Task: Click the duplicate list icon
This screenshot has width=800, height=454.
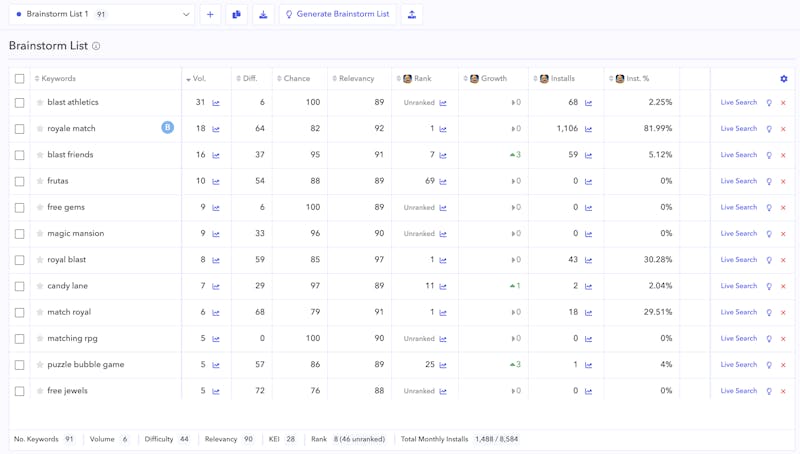Action: [x=237, y=15]
